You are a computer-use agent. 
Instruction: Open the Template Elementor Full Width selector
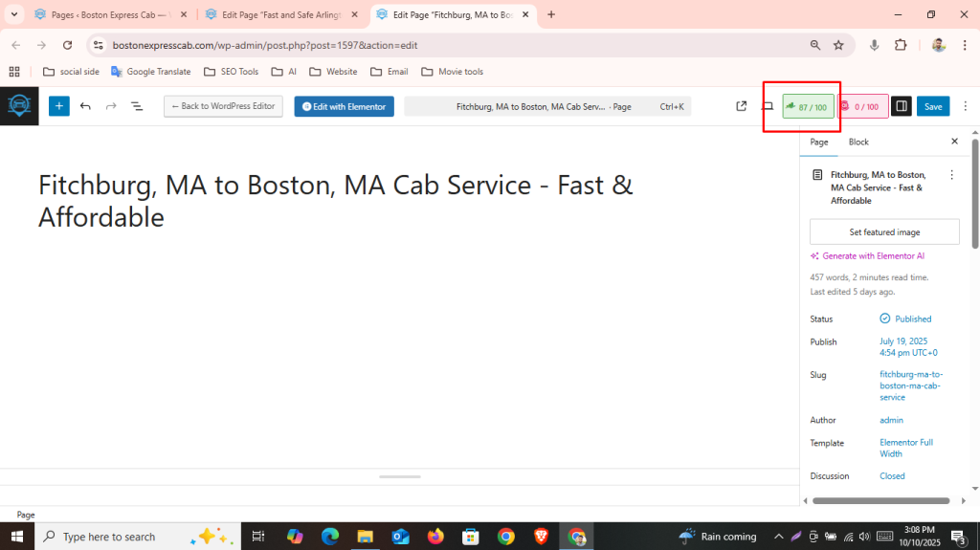coord(905,448)
